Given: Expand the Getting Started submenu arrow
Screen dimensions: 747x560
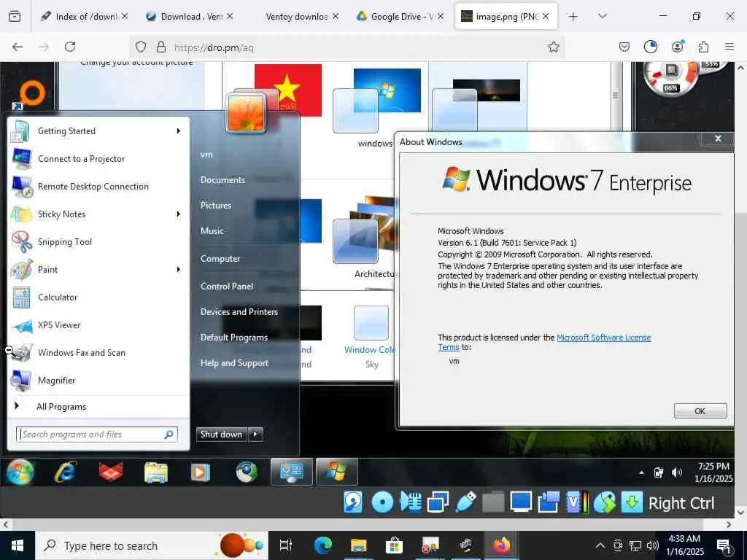Looking at the screenshot, I should [179, 131].
